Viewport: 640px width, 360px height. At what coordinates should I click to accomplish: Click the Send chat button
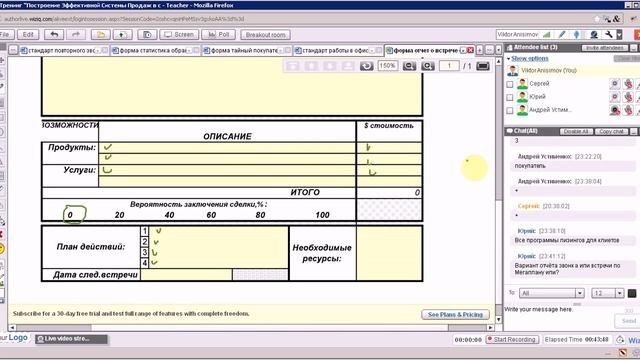(x=629, y=321)
